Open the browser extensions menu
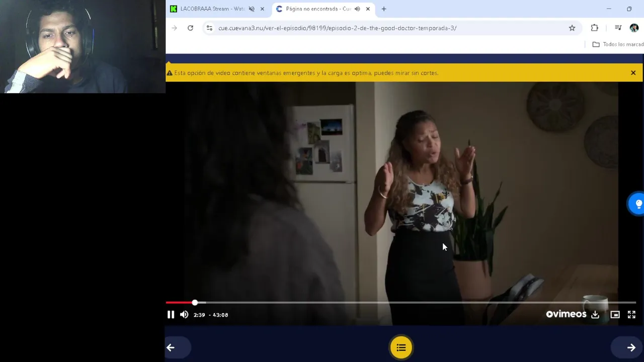 (594, 28)
